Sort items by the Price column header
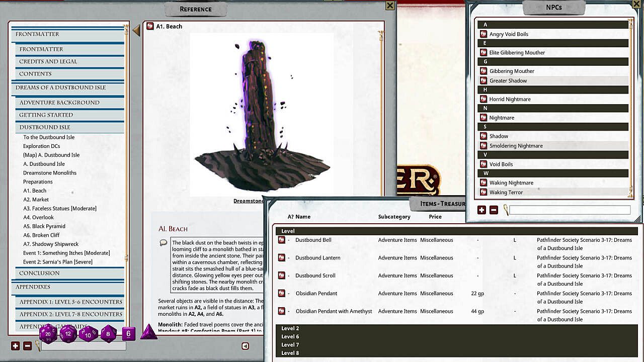Image resolution: width=644 pixels, height=362 pixels. tap(435, 217)
